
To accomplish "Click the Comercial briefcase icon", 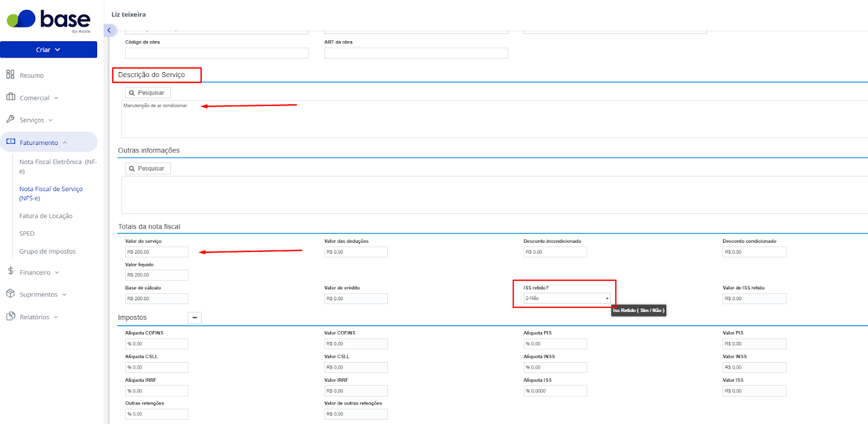I will click(x=10, y=97).
